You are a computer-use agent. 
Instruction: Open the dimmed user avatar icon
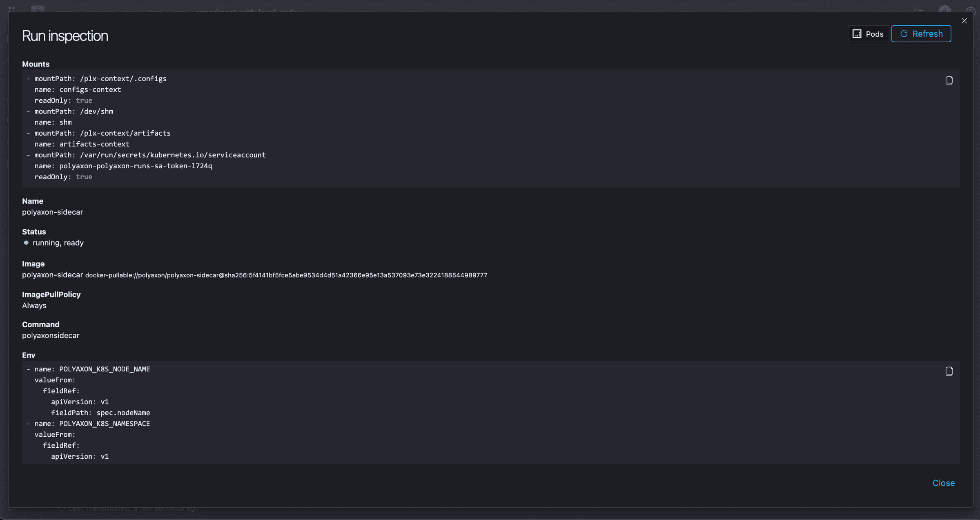pos(944,11)
